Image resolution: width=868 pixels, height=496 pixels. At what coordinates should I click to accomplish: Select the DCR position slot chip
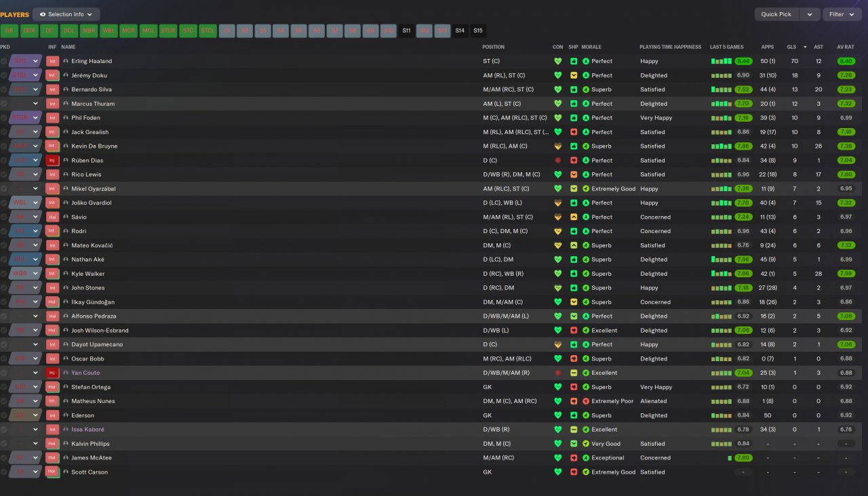point(29,30)
